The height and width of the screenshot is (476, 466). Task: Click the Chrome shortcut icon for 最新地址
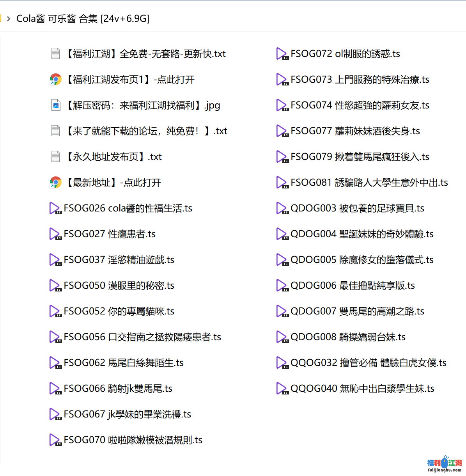[55, 182]
